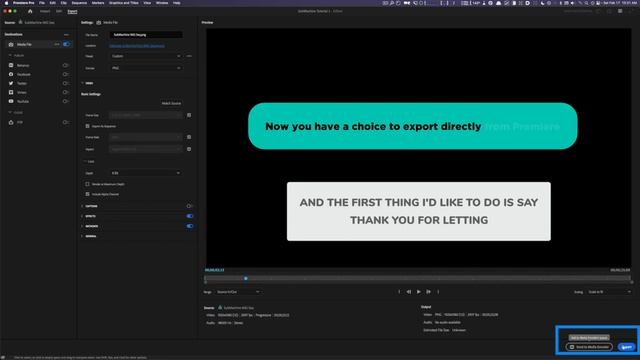Image resolution: width=640 pixels, height=360 pixels.
Task: Click the preview scrubber playhead
Action: point(246,278)
